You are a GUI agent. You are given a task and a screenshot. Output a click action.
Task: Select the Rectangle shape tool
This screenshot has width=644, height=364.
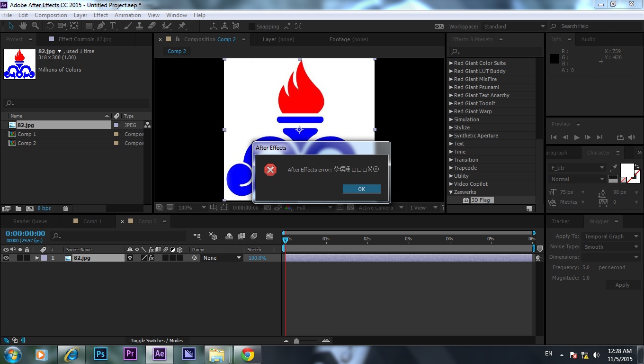(x=89, y=26)
